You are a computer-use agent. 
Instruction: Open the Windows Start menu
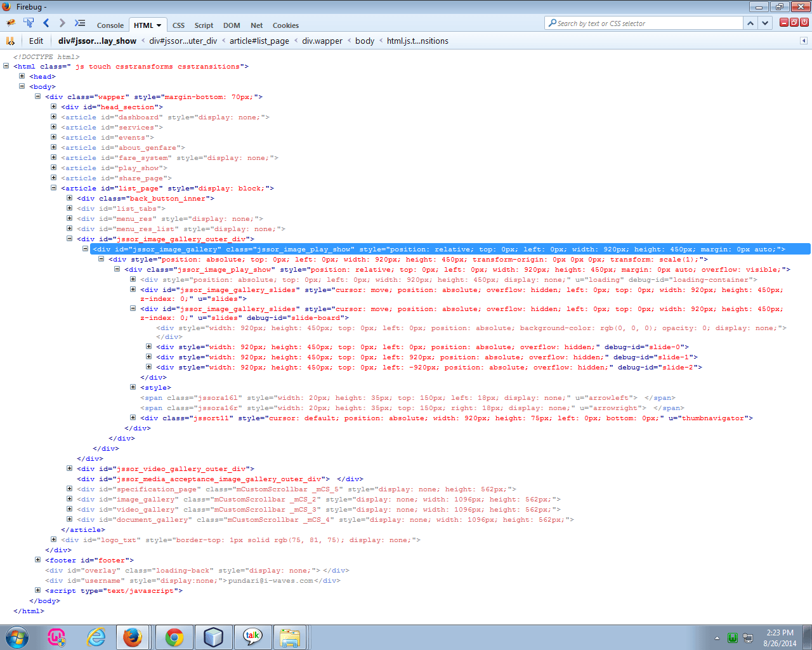[x=17, y=637]
